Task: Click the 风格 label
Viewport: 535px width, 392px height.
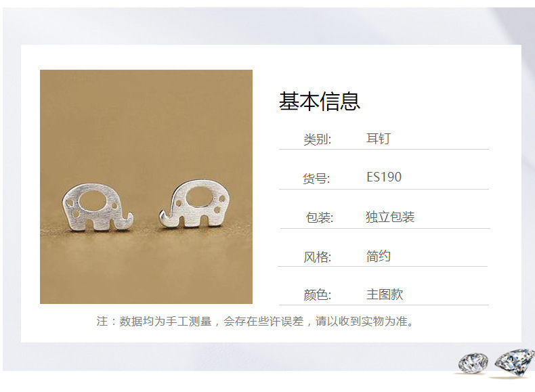Action: click(x=318, y=257)
